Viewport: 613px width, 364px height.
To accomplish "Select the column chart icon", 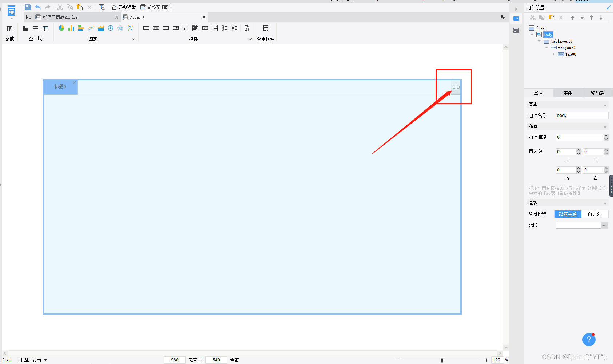I will click(x=71, y=28).
